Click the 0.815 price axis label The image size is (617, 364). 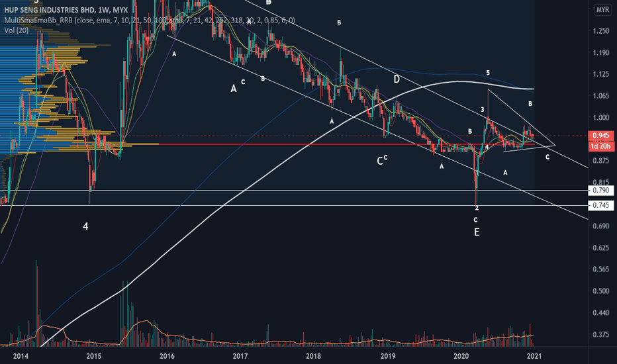[x=601, y=182]
